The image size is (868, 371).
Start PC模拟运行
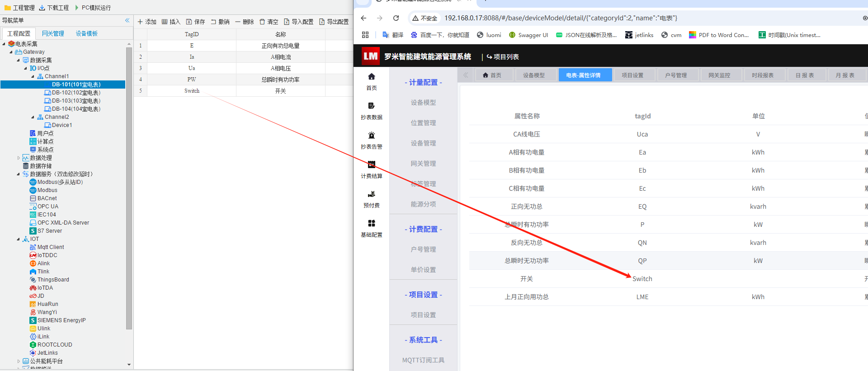click(x=92, y=8)
